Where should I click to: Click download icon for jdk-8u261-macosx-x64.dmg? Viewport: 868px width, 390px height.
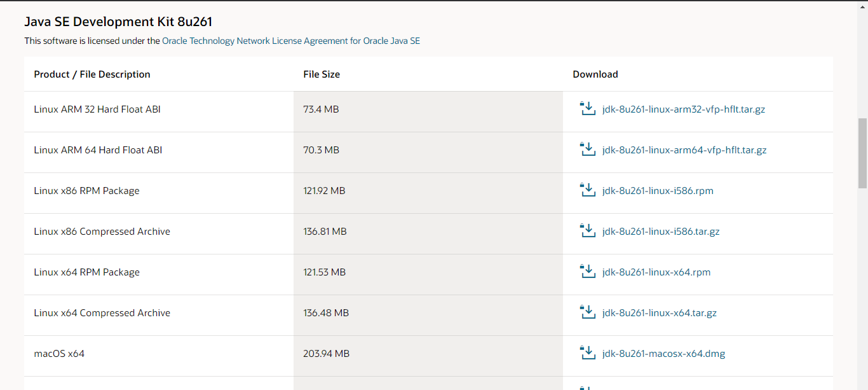(588, 353)
